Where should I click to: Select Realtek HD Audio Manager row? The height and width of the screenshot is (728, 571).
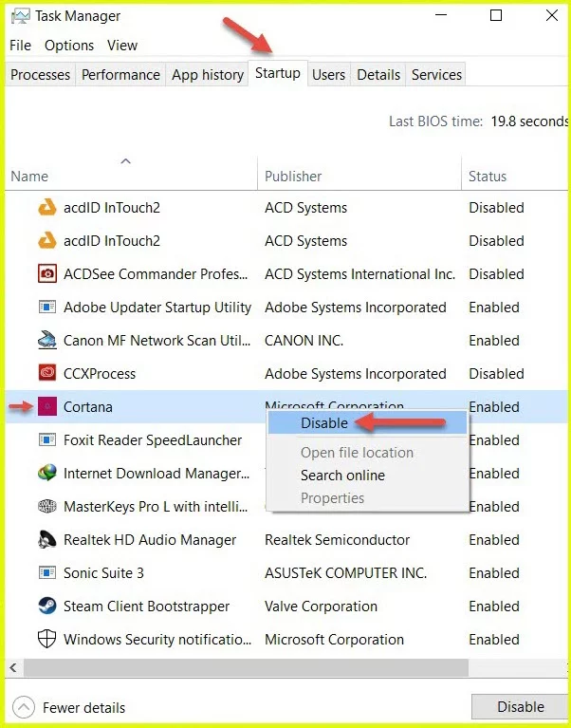tap(286, 539)
